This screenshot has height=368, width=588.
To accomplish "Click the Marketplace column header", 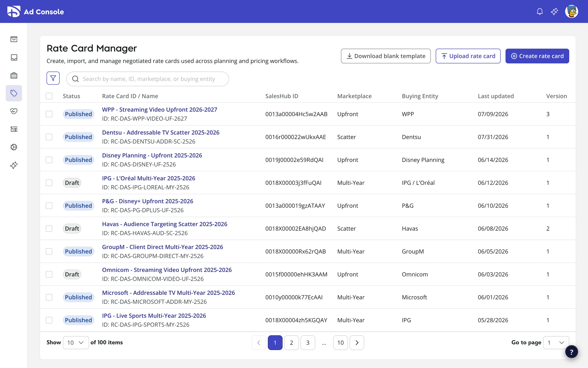I will [354, 96].
